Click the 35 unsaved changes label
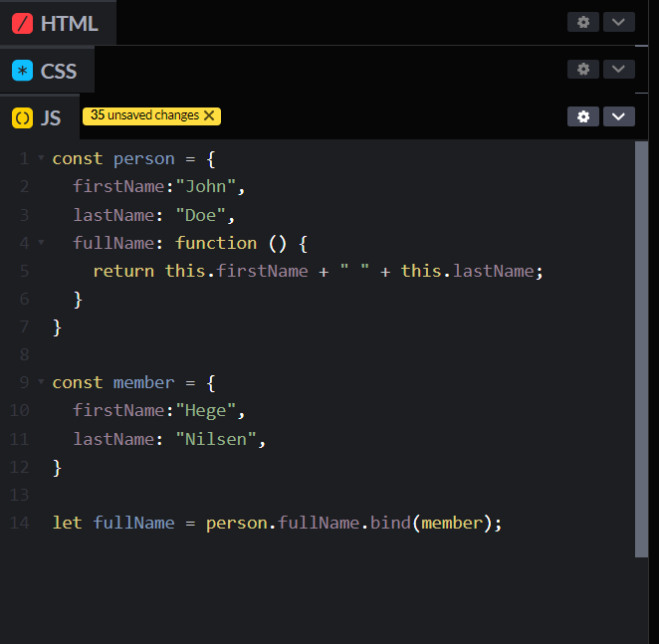 [144, 115]
